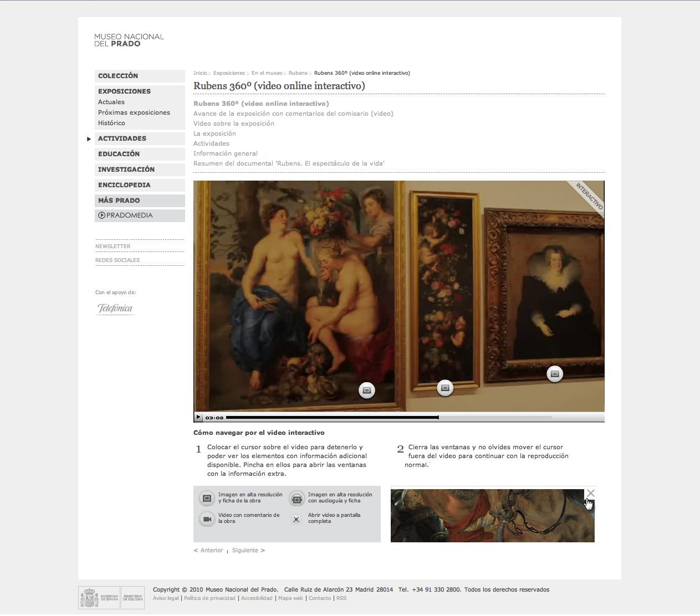This screenshot has width=700, height=616.
Task: Go to Próximas exposiciones
Action: coord(134,112)
